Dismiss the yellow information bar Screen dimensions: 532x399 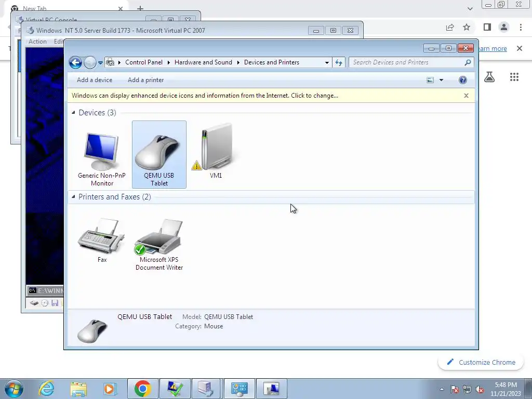[466, 96]
